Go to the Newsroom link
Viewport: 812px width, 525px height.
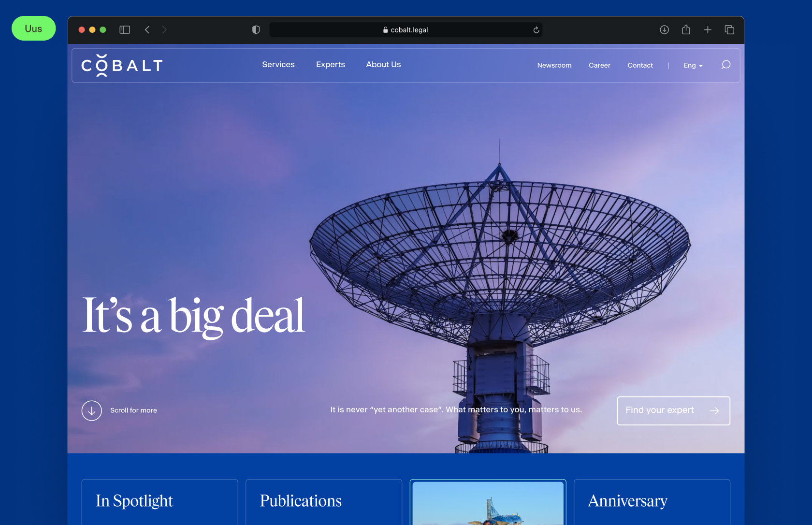(x=554, y=65)
